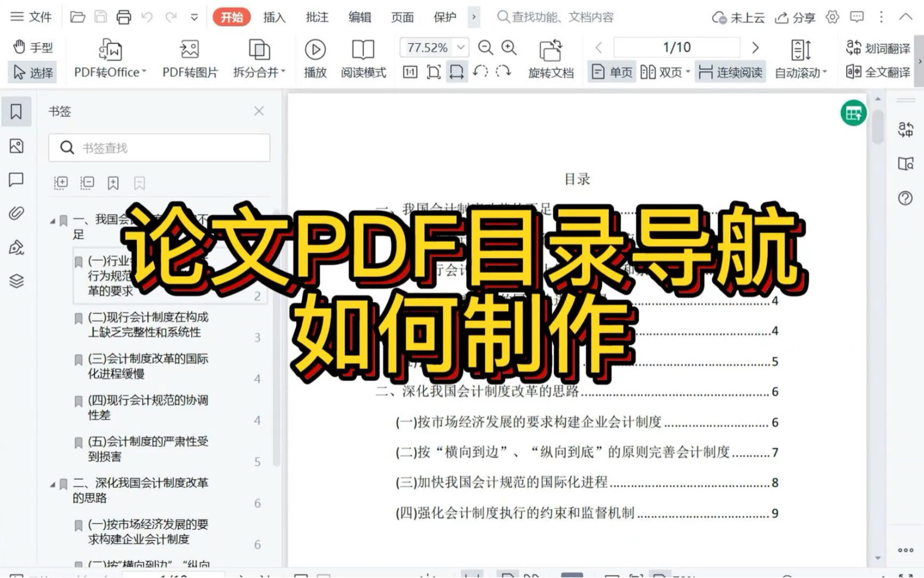This screenshot has height=578, width=924.
Task: Toggle 连续阅读 continuous reading
Action: 730,72
